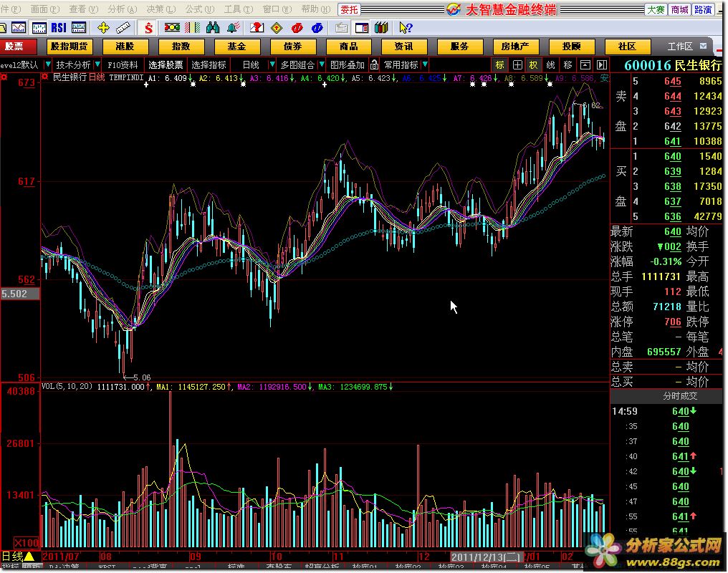Switch to the 债券 tab
Image resolution: width=728 pixels, height=573 pixels.
tap(292, 46)
